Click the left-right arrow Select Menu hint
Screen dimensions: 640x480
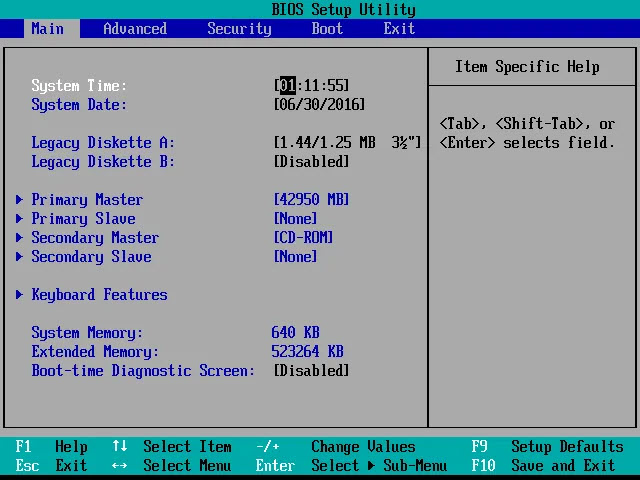tap(172, 465)
